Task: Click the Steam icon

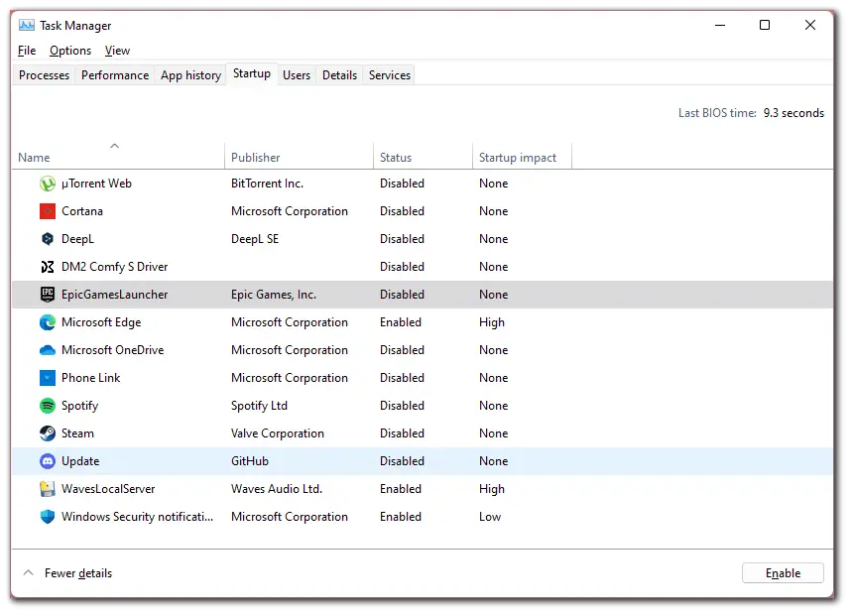Action: [x=48, y=433]
